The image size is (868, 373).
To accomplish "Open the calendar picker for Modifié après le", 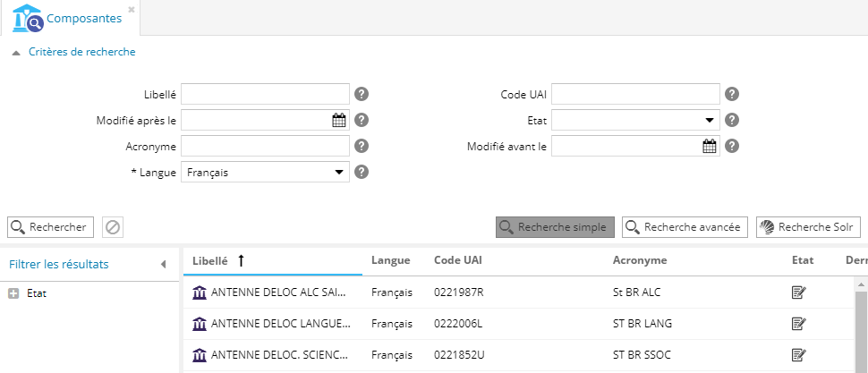I will point(339,120).
